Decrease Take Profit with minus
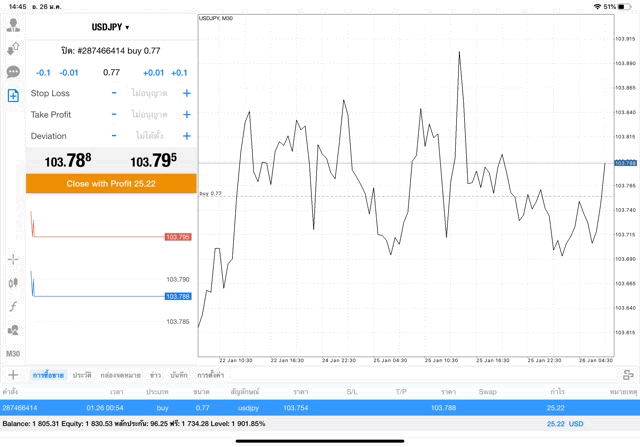The height and width of the screenshot is (447, 640). pyautogui.click(x=114, y=114)
